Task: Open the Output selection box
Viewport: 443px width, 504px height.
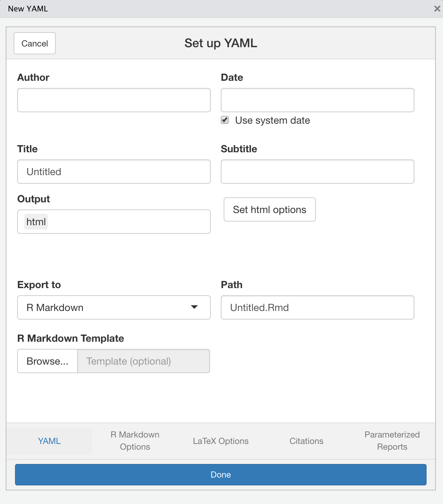Action: pos(129,222)
